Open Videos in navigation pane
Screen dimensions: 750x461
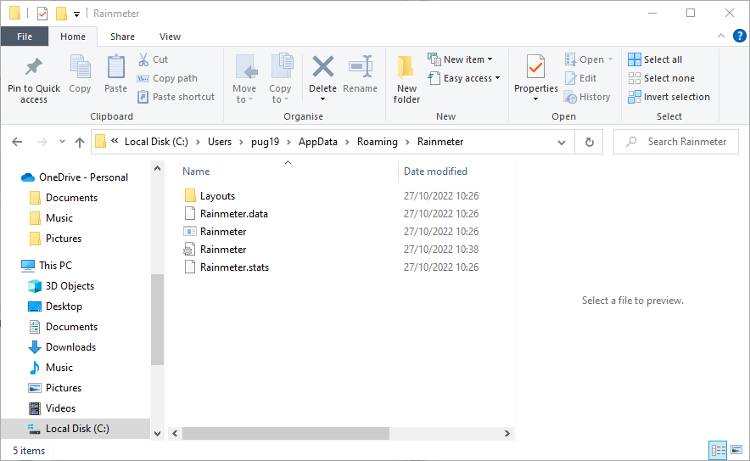click(60, 408)
